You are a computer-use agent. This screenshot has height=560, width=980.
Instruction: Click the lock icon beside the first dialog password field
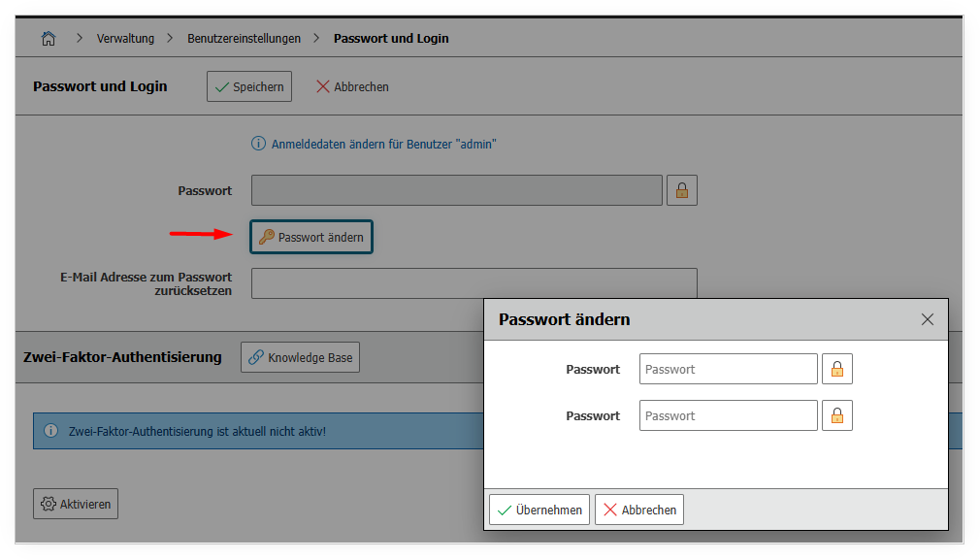pos(836,369)
